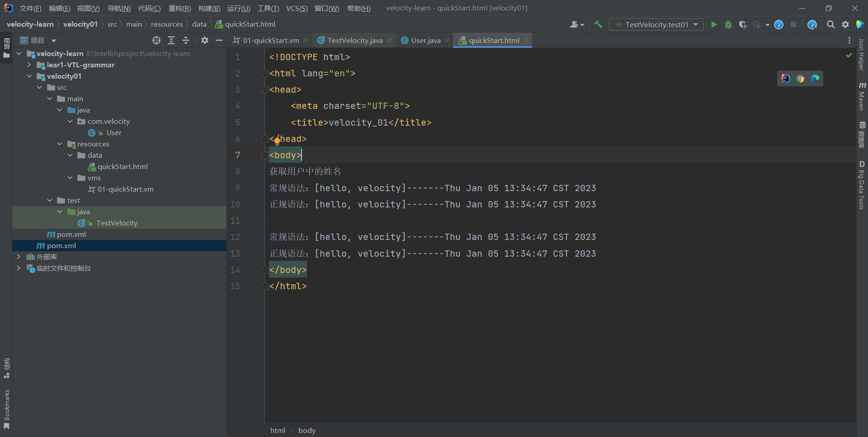Open preview in Chrome browser icon

(800, 79)
